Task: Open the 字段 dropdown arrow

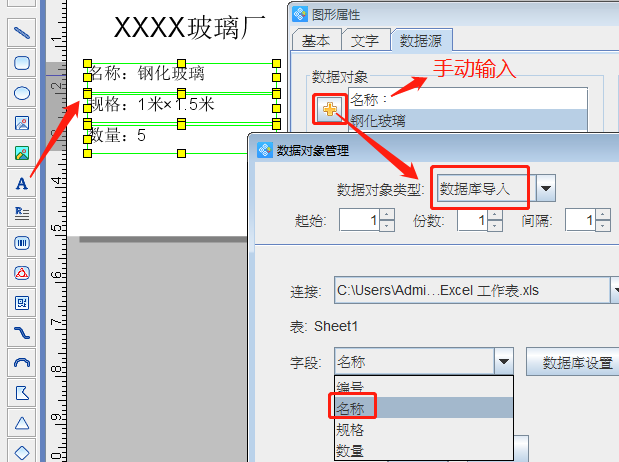Action: pos(503,361)
